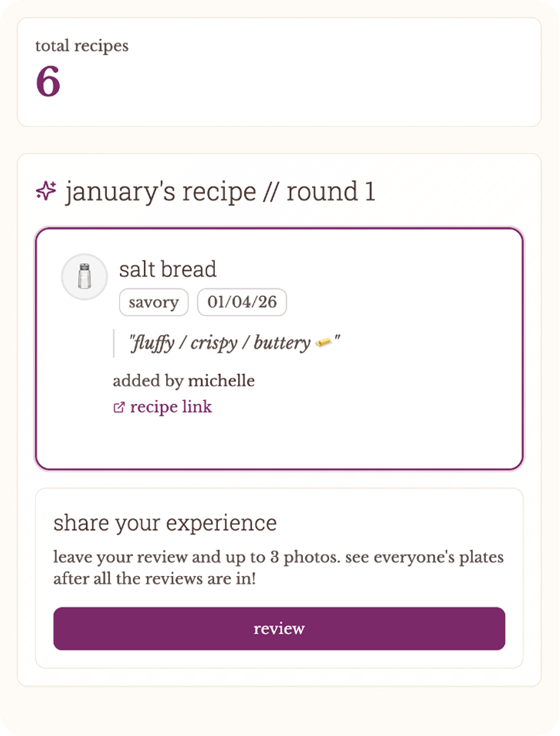The height and width of the screenshot is (736, 560).
Task: Click empty space below recipe link in card
Action: point(278,442)
